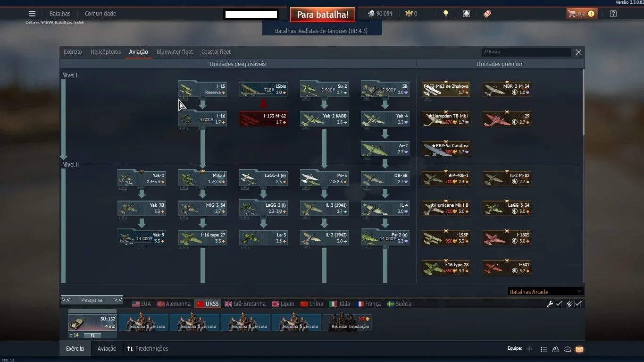This screenshot has height=362, width=644.
Task: Select the Suécia flag nation
Action: coord(399,304)
